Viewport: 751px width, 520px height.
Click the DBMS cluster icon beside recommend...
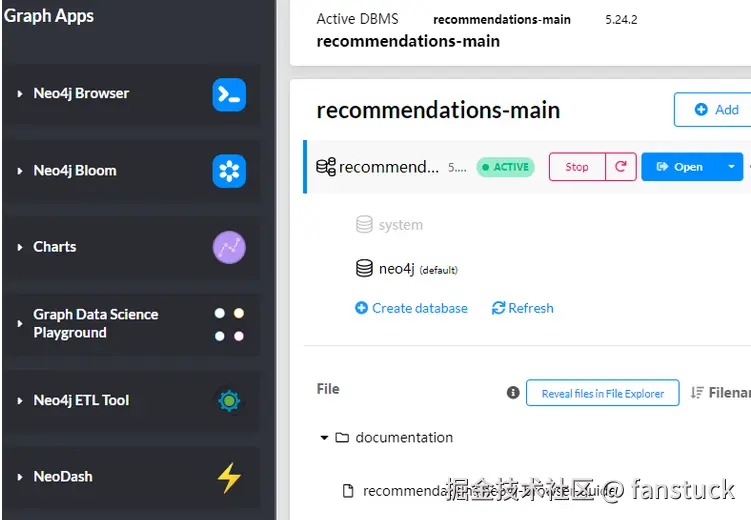326,167
